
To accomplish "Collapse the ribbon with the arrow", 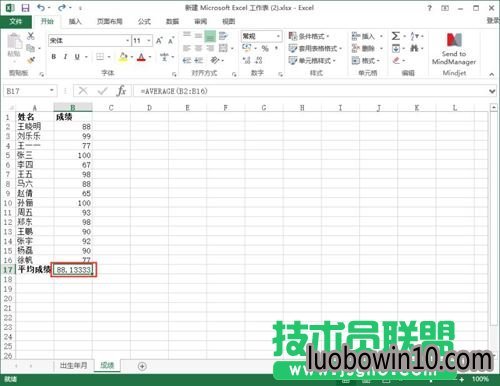I will pos(492,74).
